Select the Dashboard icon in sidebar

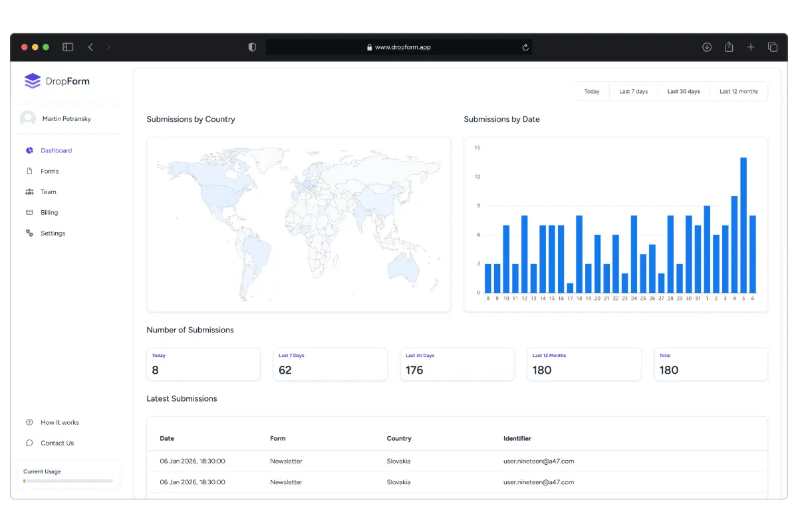(29, 150)
